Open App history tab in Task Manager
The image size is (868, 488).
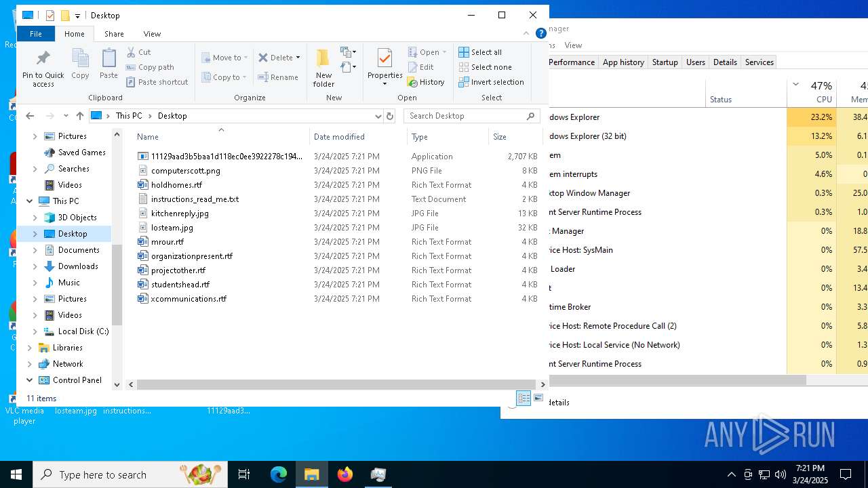coord(623,62)
